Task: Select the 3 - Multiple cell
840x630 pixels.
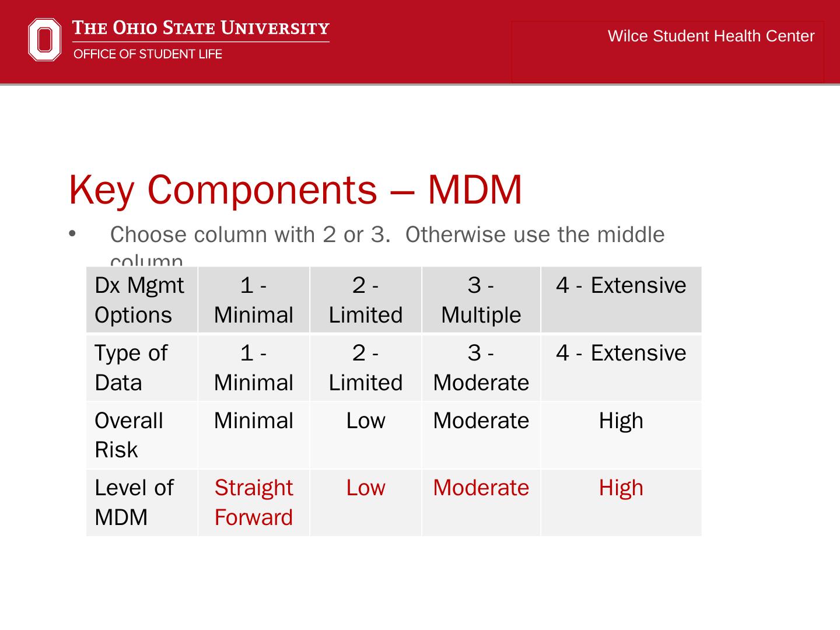Action: [x=481, y=300]
